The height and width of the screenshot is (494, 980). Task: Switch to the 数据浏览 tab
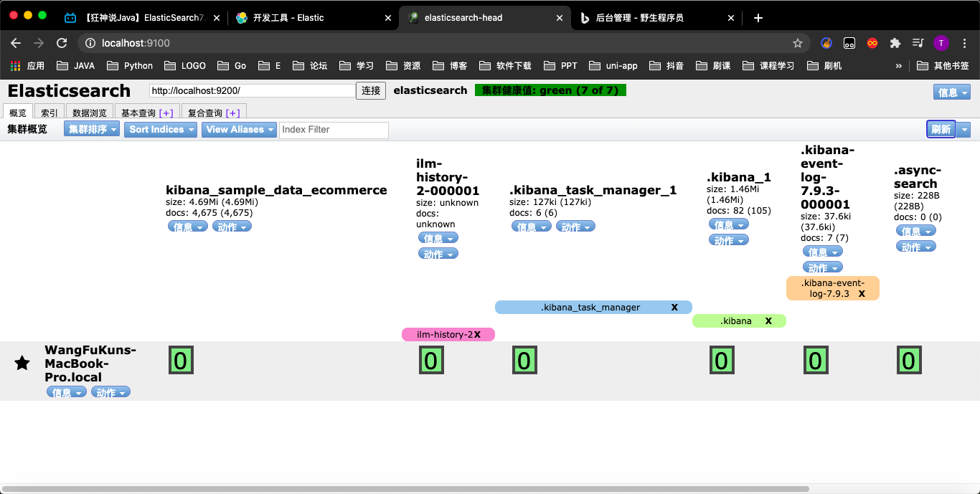[90, 113]
